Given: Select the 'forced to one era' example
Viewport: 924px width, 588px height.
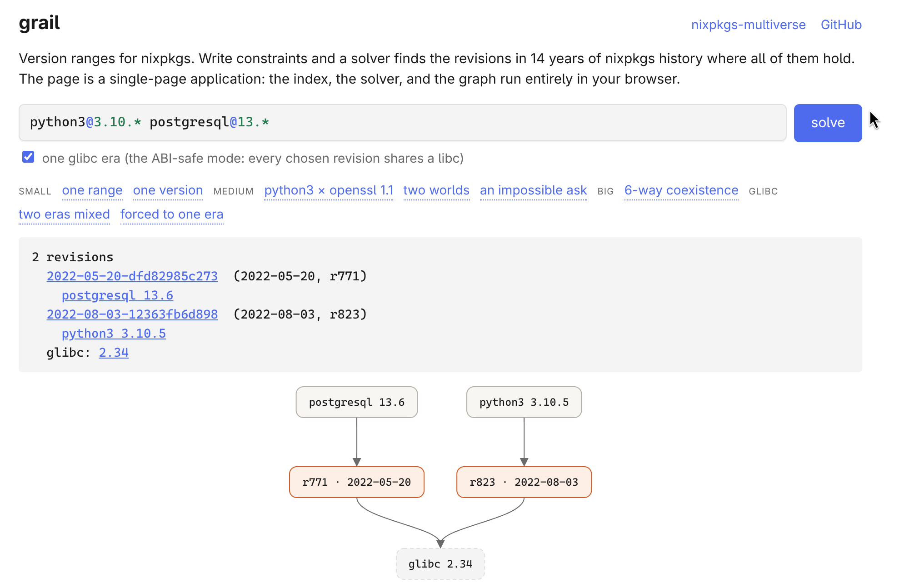Looking at the screenshot, I should pos(172,214).
